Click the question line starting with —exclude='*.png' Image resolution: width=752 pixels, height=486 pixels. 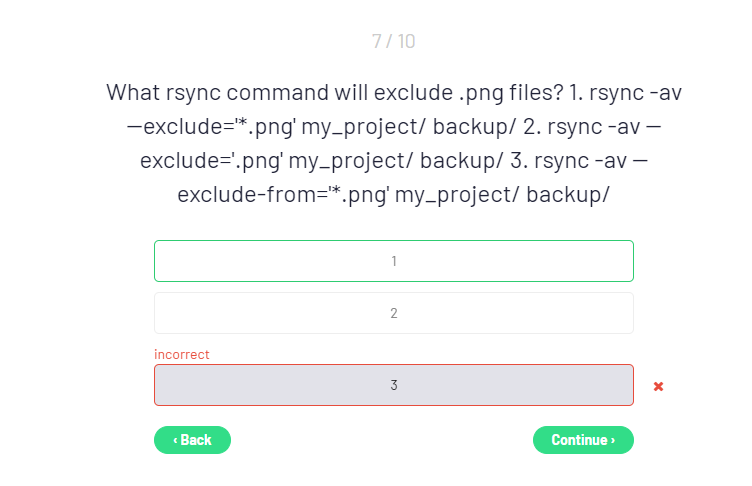click(393, 127)
